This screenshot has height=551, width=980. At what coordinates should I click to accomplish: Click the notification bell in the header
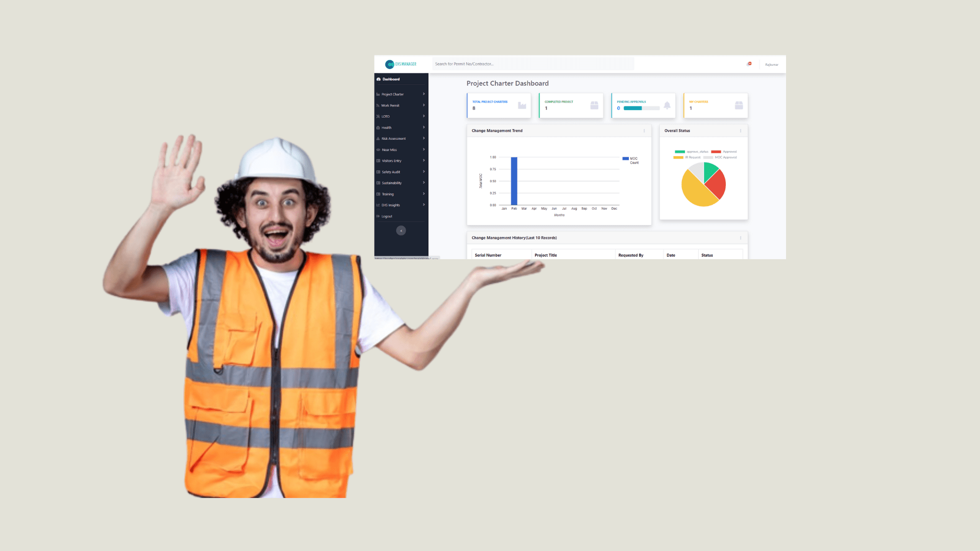(749, 64)
